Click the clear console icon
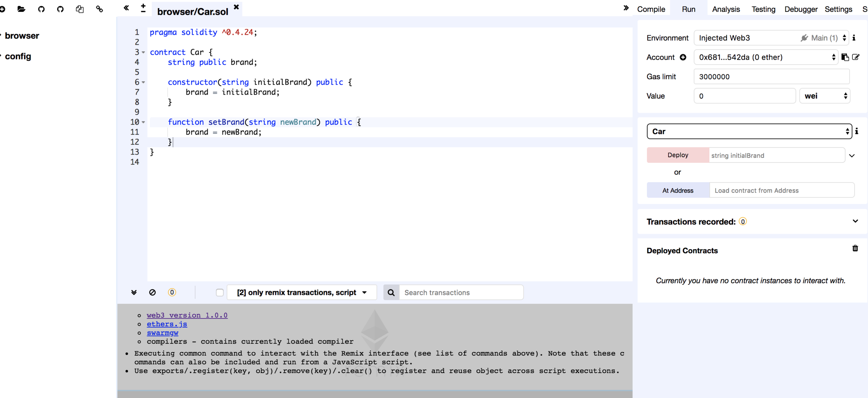The image size is (868, 398). 152,293
